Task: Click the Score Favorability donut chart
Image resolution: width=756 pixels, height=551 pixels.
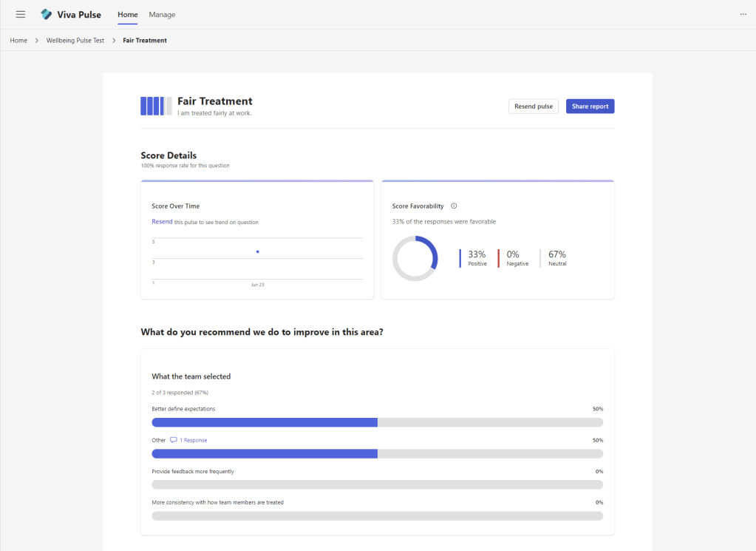Action: click(415, 258)
